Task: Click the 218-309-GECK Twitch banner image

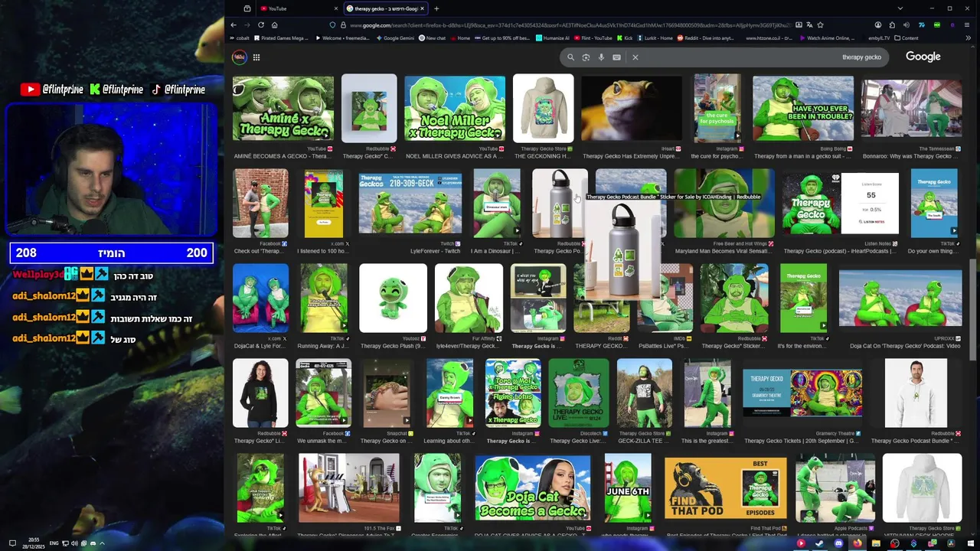Action: (410, 204)
